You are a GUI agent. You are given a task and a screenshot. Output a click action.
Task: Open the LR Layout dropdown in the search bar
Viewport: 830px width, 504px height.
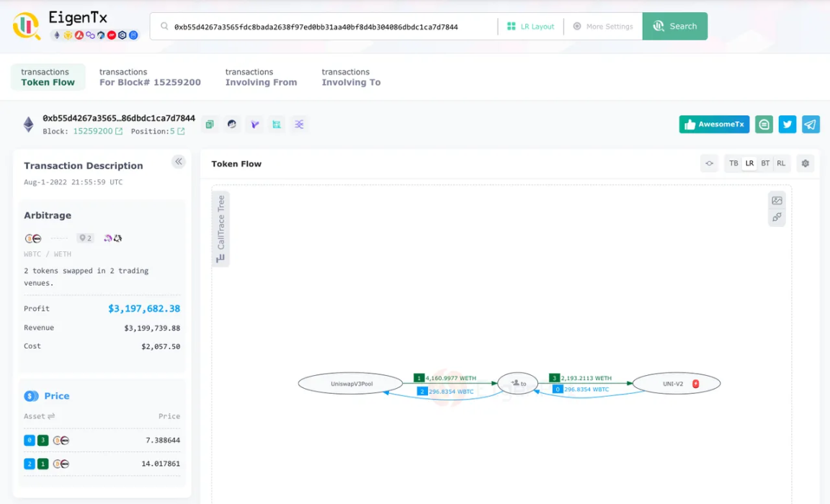530,27
